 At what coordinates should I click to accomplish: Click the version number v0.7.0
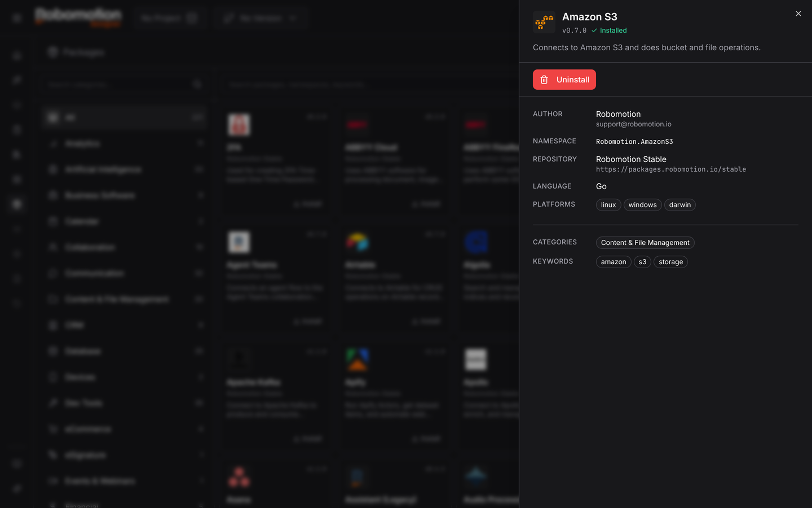(574, 30)
